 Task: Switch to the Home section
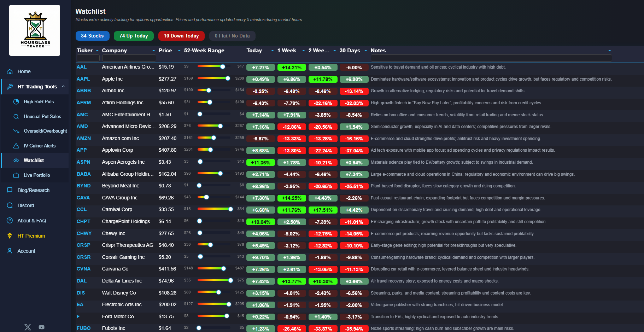coord(23,71)
